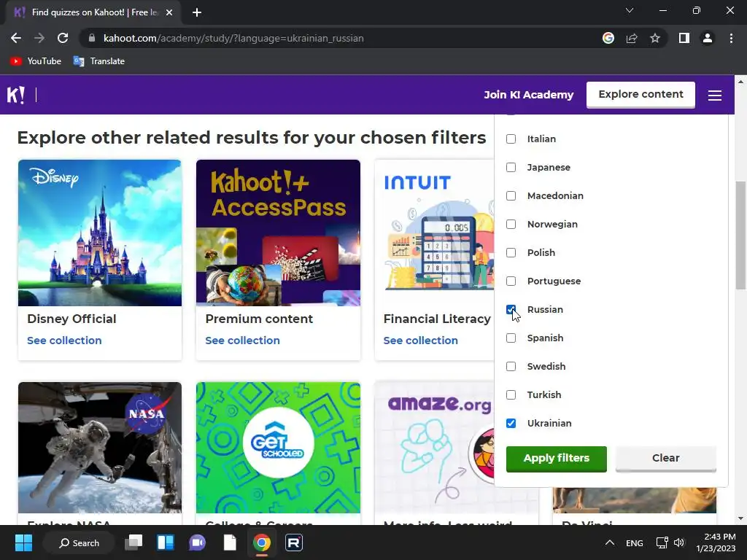The image size is (747, 560).
Task: Open the Get Schooled thumbnail
Action: pyautogui.click(x=278, y=448)
